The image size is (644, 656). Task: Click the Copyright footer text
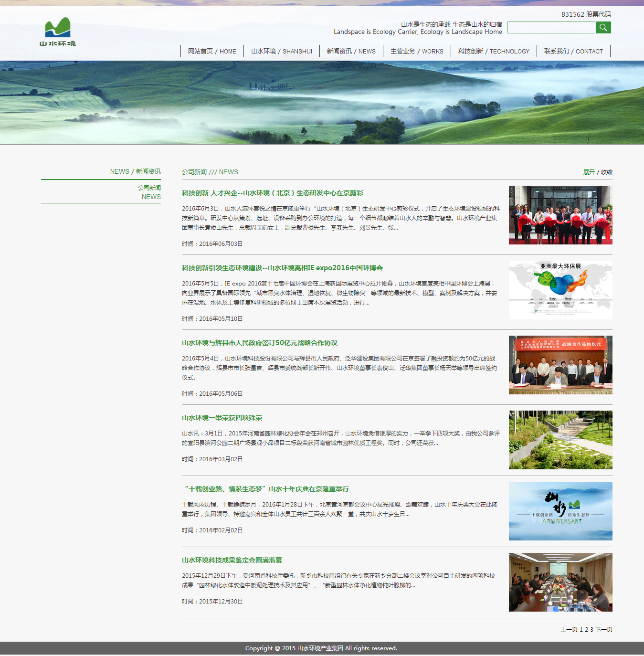point(321,648)
